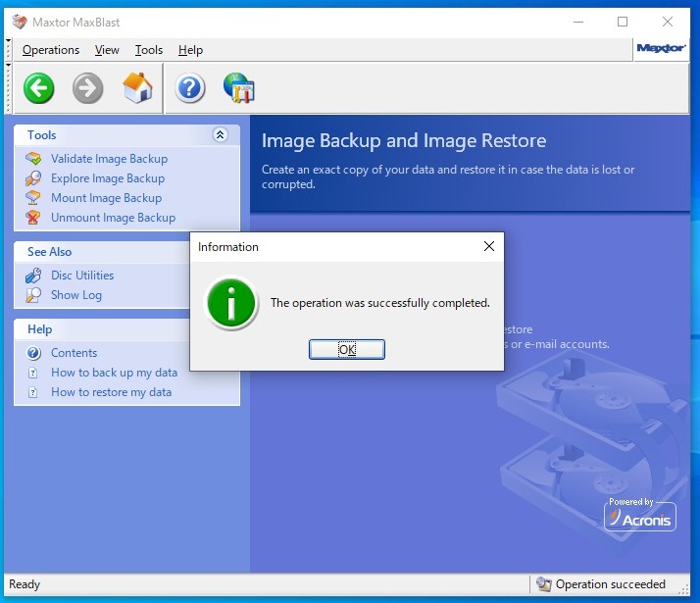700x603 pixels.
Task: Minimize the Maxtor MaxBlast window
Action: pyautogui.click(x=578, y=22)
